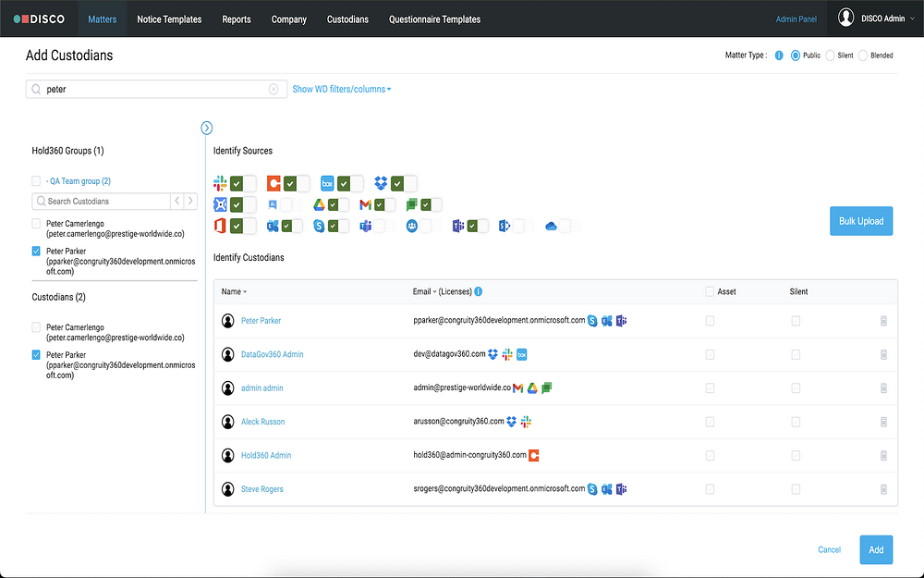The height and width of the screenshot is (578, 924).
Task: Click the Box source icon
Action: click(x=327, y=183)
